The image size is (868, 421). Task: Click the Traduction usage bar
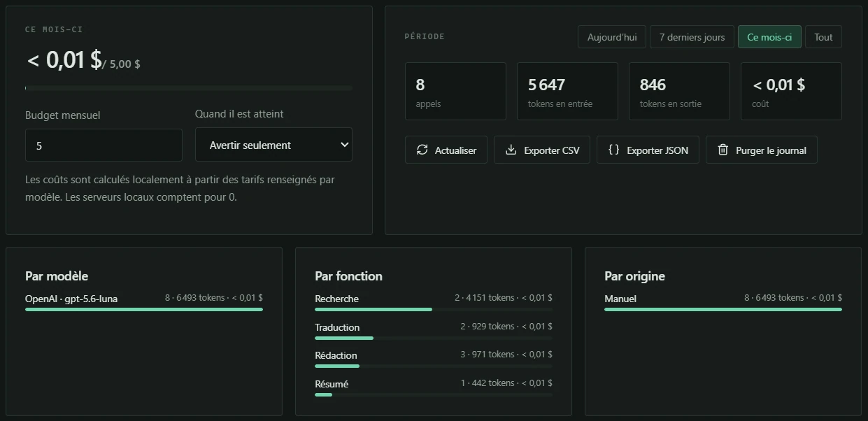(x=434, y=338)
